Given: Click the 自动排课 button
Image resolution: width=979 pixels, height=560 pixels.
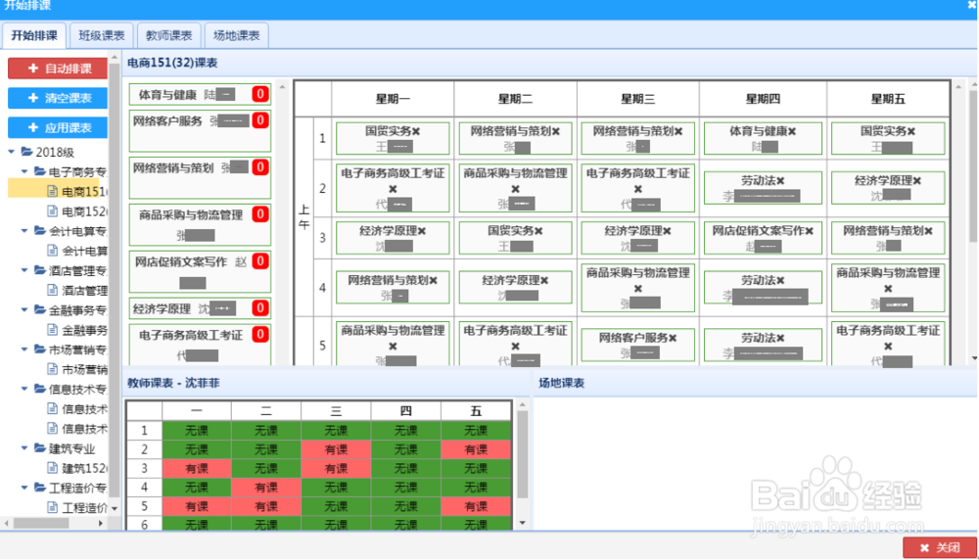Looking at the screenshot, I should (58, 69).
